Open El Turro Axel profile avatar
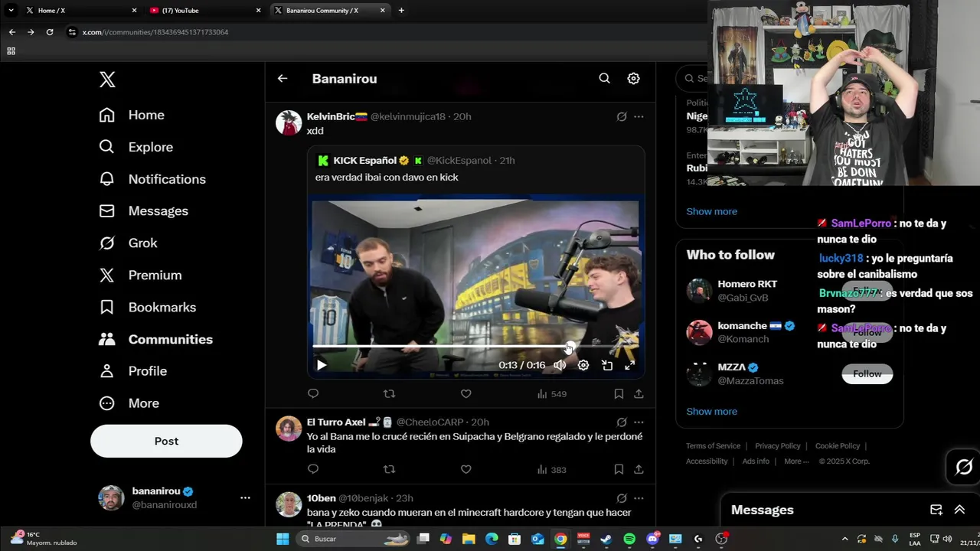Image resolution: width=980 pixels, height=551 pixels. click(289, 429)
